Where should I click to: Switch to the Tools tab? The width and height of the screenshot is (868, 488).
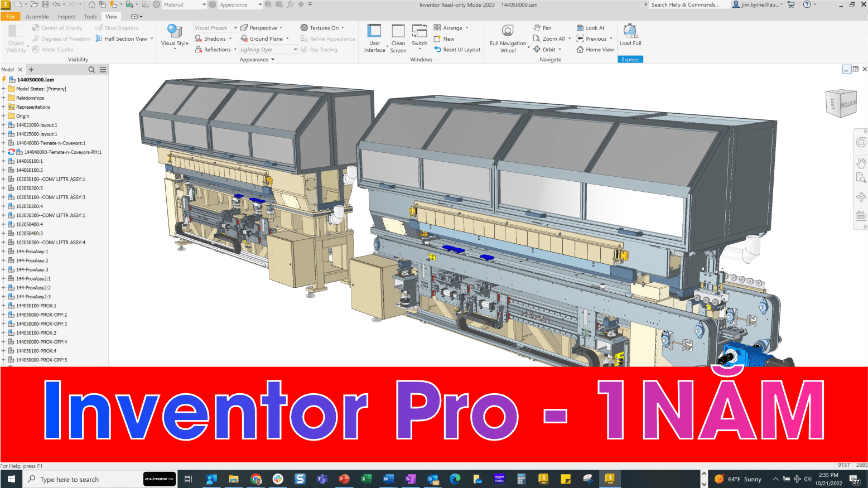90,17
